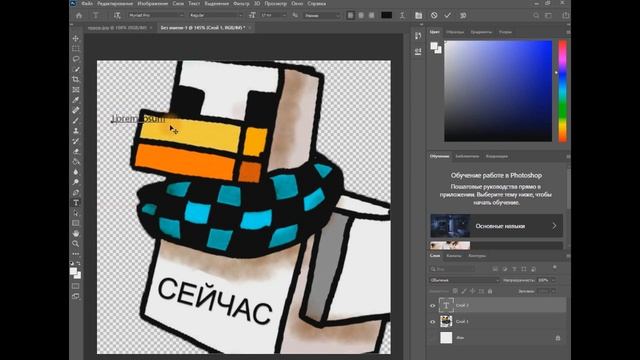This screenshot has width=640, height=360.
Task: Select the Hand tool
Action: tap(76, 233)
